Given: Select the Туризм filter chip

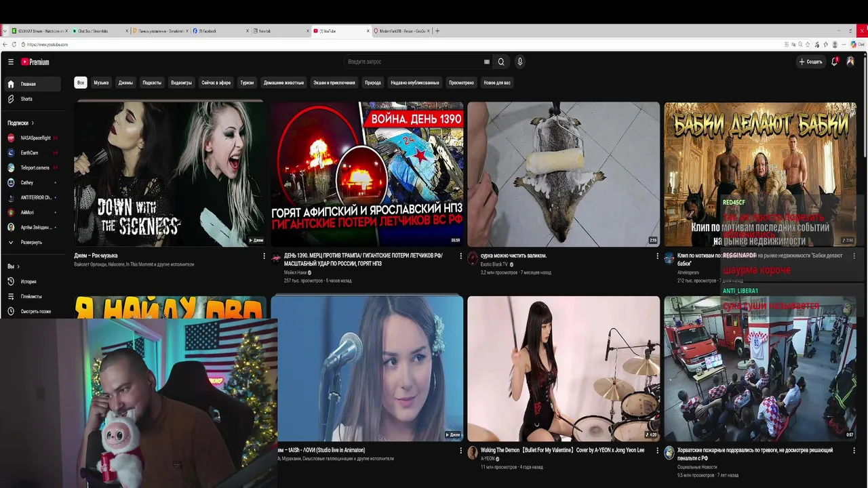Looking at the screenshot, I should 247,83.
